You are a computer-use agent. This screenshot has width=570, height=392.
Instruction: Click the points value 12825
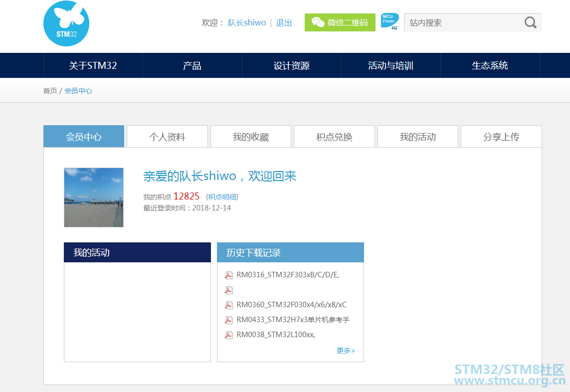pyautogui.click(x=187, y=196)
